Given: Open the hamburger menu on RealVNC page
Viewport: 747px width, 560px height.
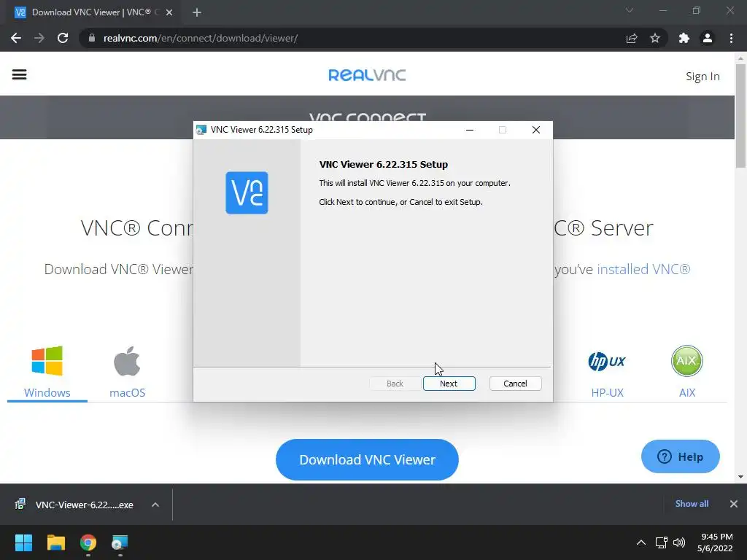Looking at the screenshot, I should (x=20, y=75).
